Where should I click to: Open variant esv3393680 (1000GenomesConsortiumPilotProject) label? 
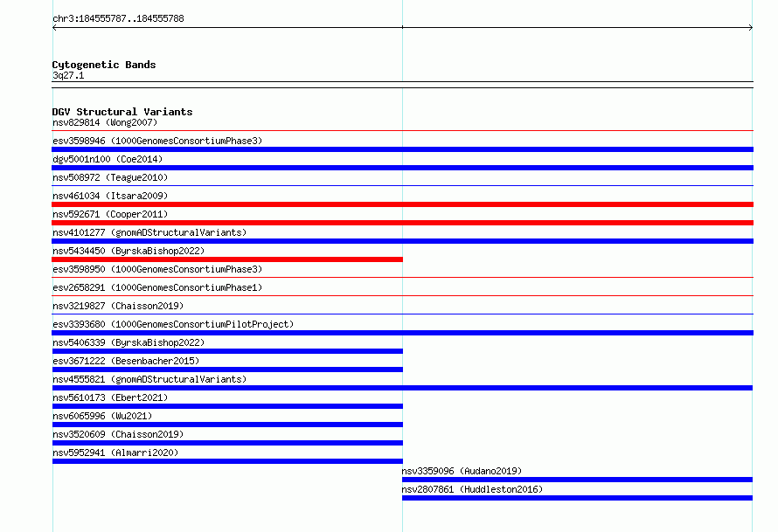coord(173,324)
